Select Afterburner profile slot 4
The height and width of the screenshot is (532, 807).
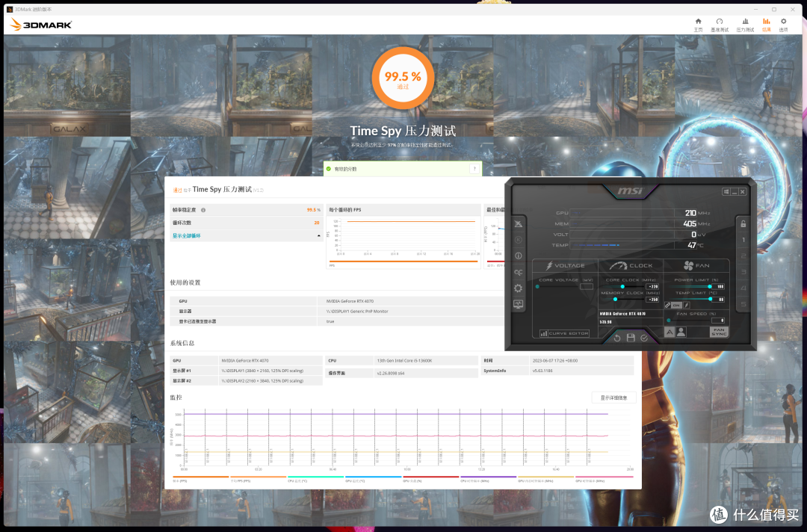pos(743,288)
